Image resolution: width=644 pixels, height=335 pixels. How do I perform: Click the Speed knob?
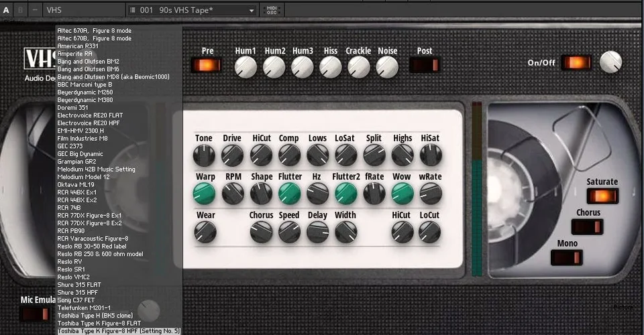290,232
